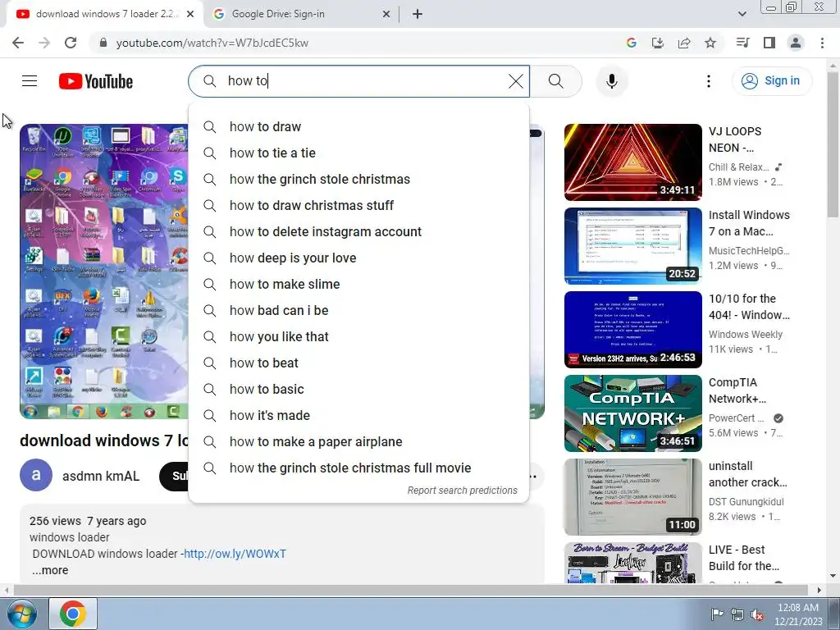Open media controls in Chrome toolbar
Screen dimensions: 840x630
(742, 43)
